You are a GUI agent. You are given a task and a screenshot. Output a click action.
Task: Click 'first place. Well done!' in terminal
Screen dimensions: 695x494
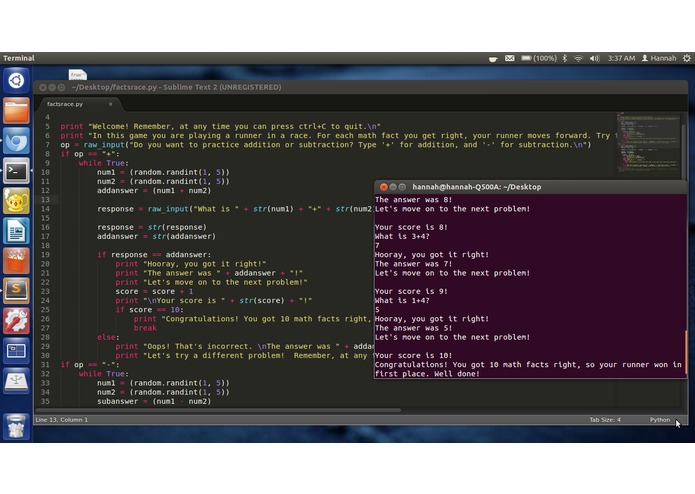pyautogui.click(x=427, y=374)
